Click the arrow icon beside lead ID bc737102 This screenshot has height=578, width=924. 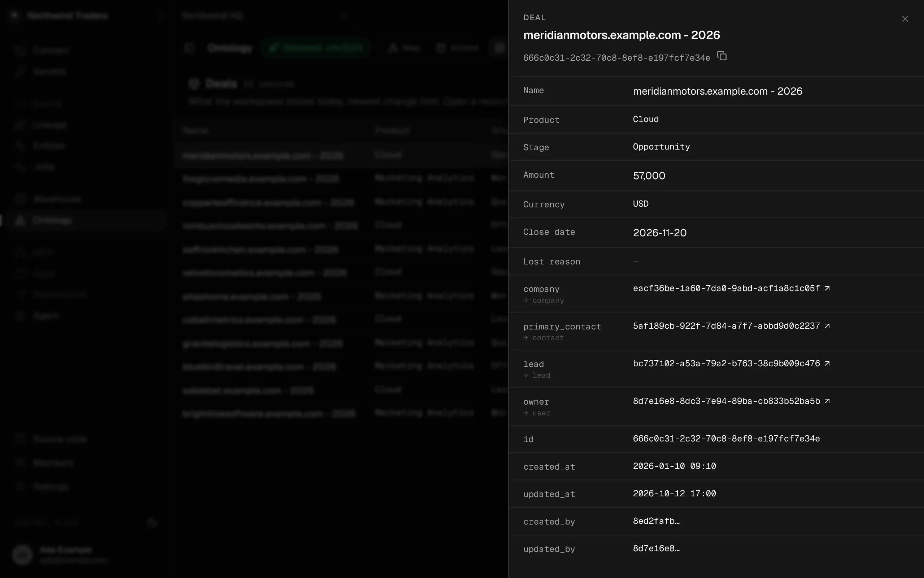point(827,363)
